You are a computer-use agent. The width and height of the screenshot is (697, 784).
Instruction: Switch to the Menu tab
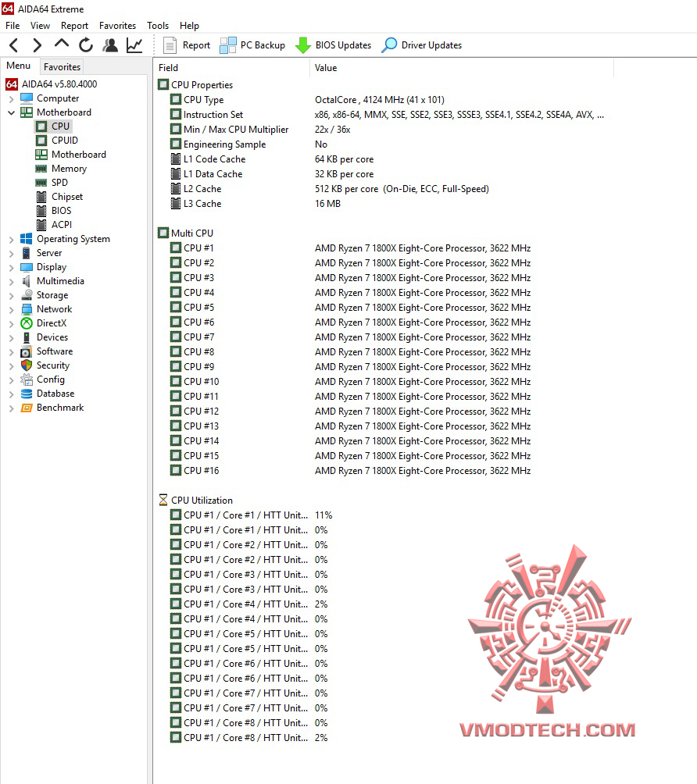tap(19, 66)
